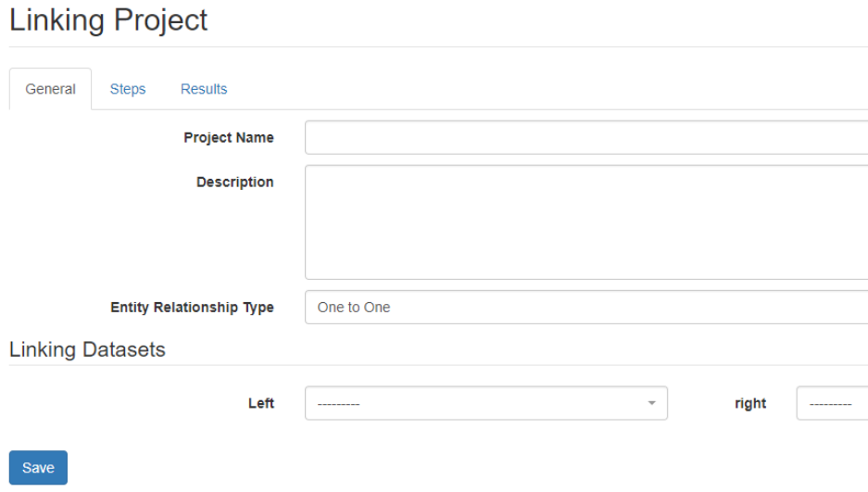Focus the Description text area
The image size is (868, 492).
point(585,222)
